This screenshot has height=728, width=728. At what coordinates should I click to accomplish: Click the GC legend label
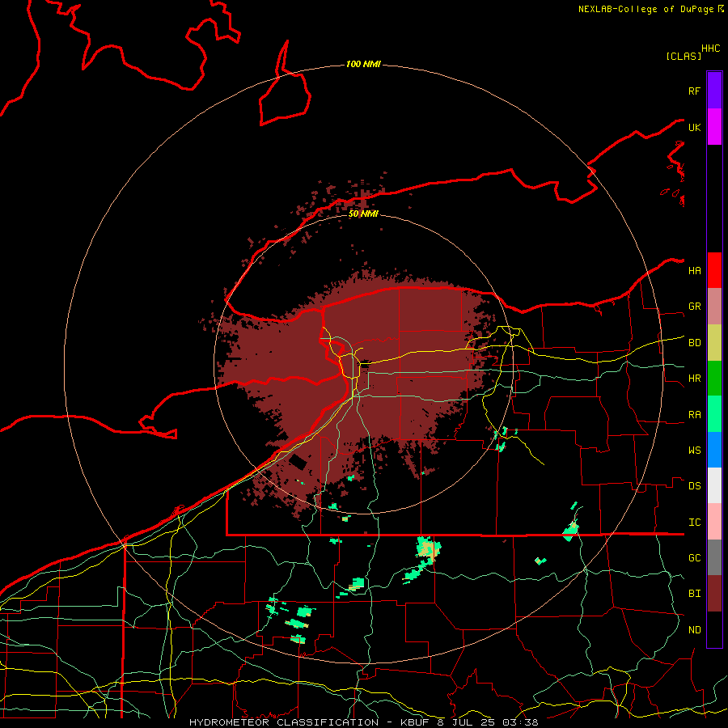[694, 558]
